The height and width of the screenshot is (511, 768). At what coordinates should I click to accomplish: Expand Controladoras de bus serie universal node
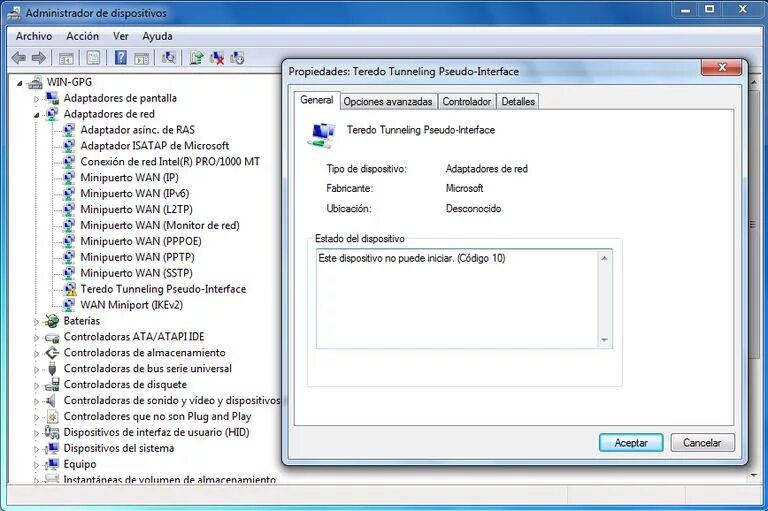coord(36,369)
